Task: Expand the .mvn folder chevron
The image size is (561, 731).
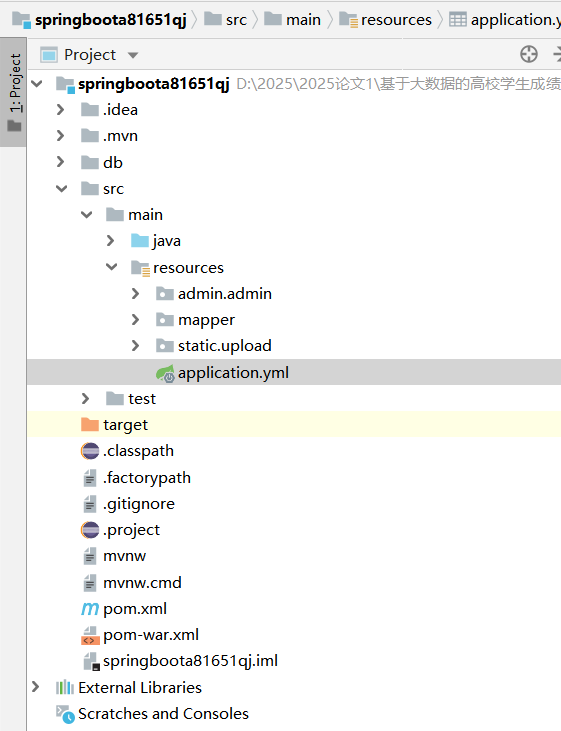Action: [61, 136]
